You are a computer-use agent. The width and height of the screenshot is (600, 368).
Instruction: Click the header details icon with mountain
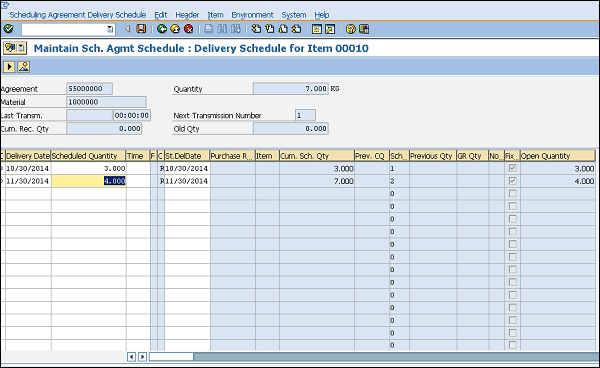(23, 67)
